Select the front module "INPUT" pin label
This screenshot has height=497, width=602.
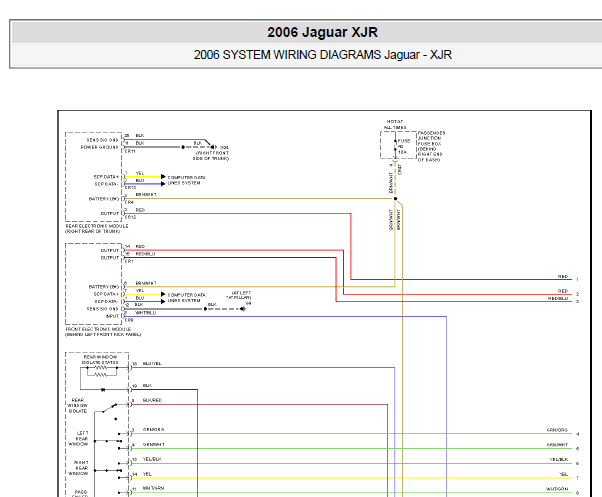(x=112, y=316)
